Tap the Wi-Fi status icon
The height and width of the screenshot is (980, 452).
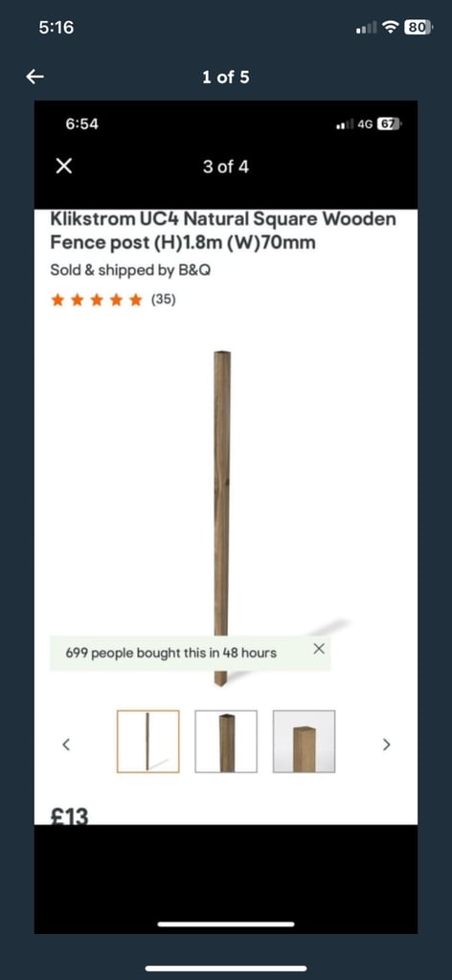click(392, 28)
